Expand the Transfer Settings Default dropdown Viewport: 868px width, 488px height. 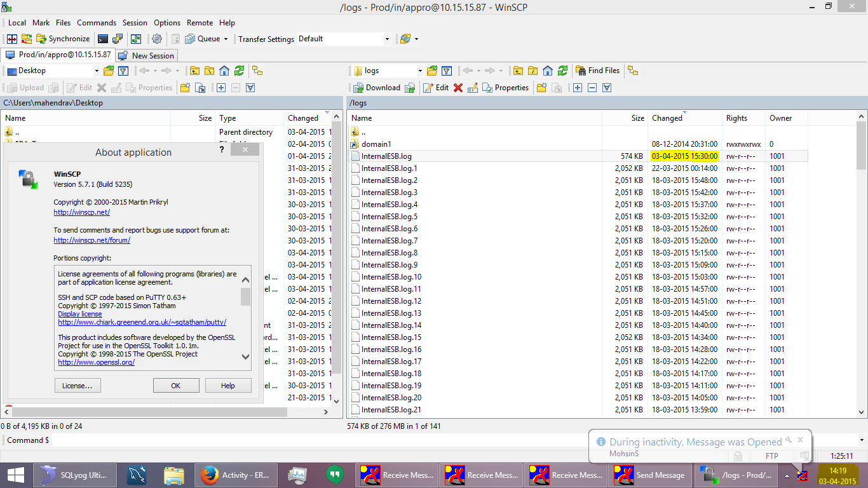[x=387, y=39]
